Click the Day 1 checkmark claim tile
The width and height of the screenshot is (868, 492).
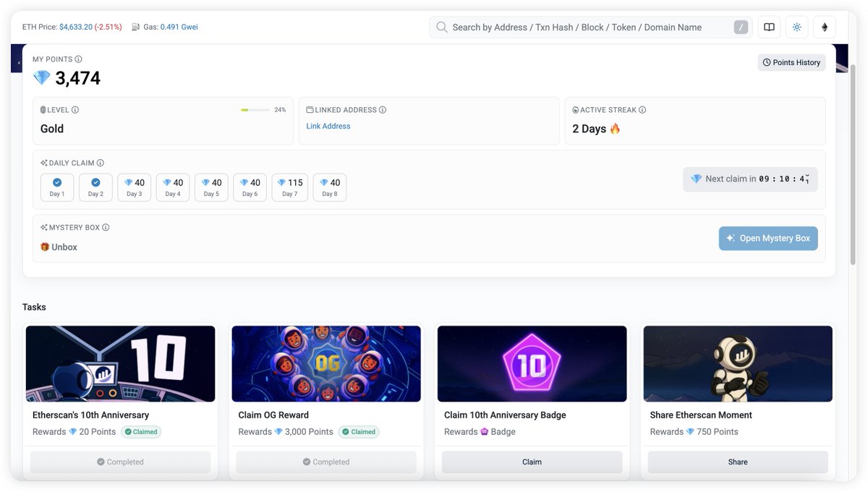click(57, 187)
